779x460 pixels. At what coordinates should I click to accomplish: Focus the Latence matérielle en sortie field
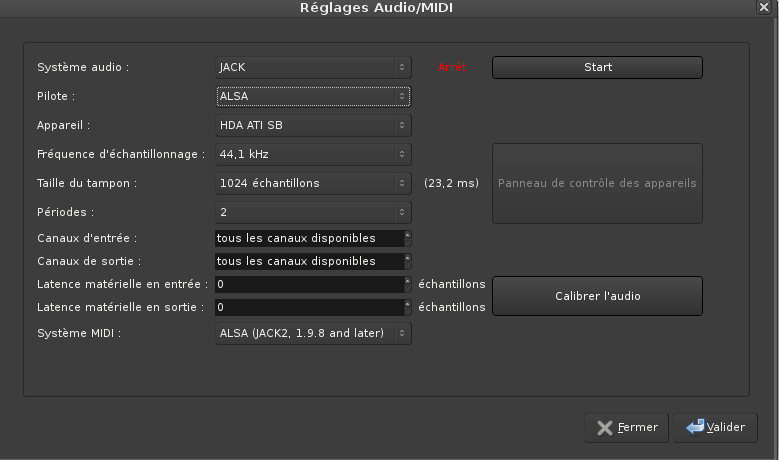click(308, 307)
